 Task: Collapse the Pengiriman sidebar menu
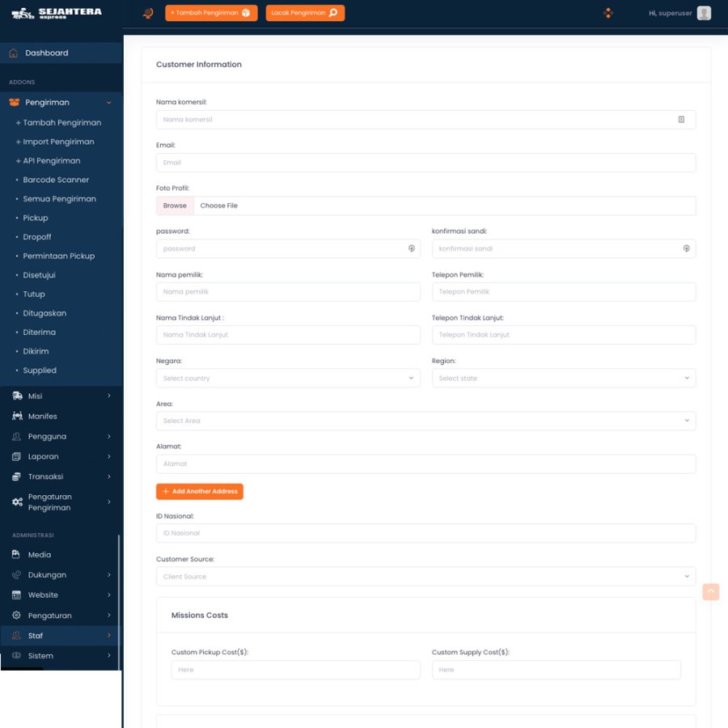(x=110, y=102)
